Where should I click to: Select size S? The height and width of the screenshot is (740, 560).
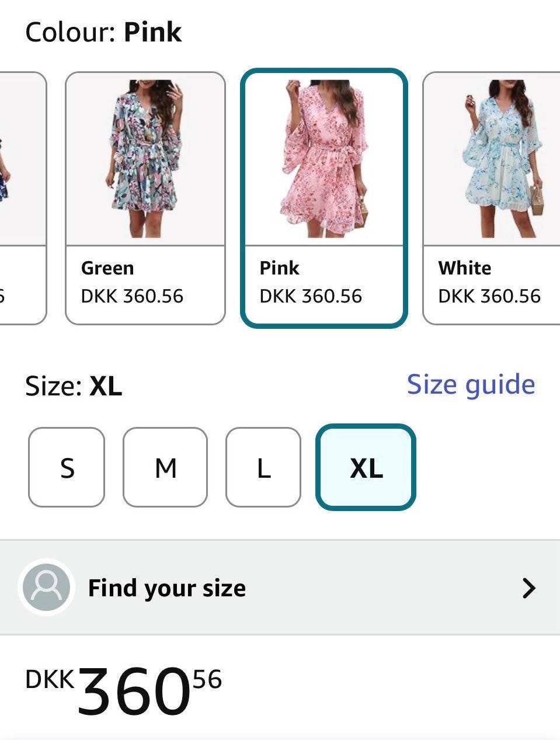click(67, 467)
